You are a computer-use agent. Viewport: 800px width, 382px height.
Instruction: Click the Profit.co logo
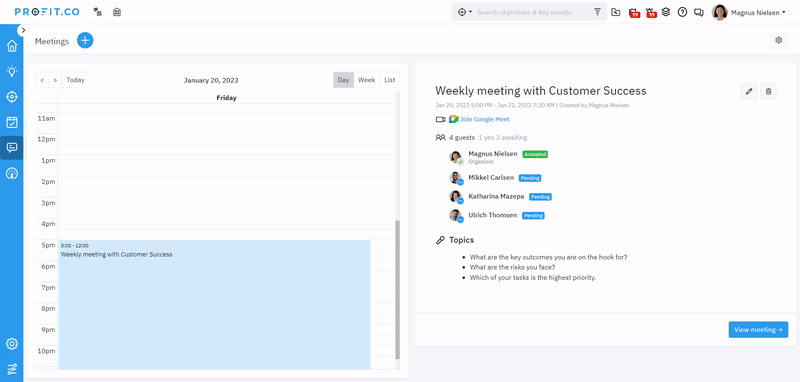[47, 12]
